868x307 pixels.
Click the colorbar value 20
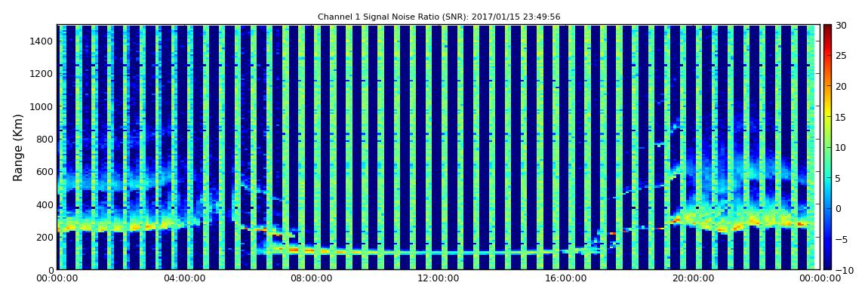tap(842, 86)
